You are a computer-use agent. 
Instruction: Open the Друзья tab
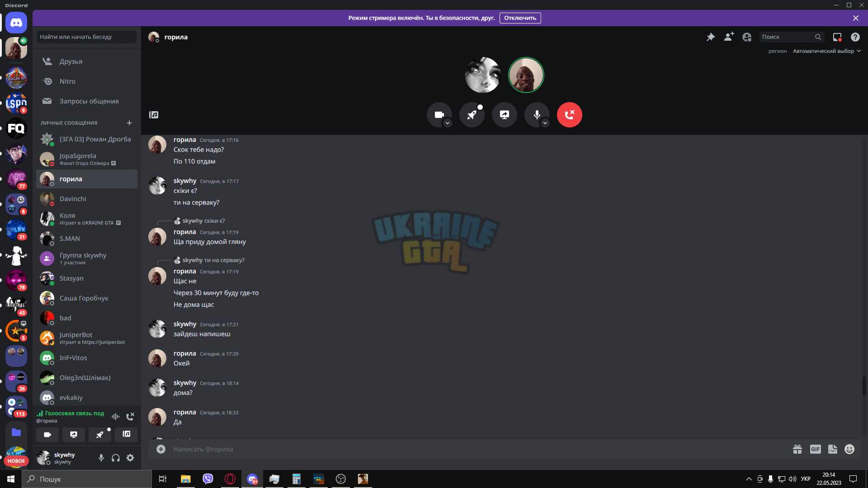pyautogui.click(x=87, y=61)
